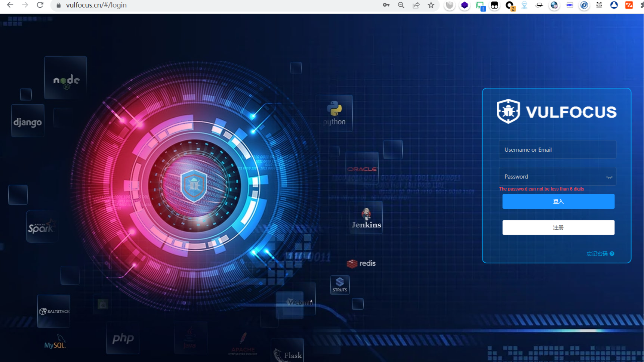Screen dimensions: 644x362
Task: Bookmark this page with the star icon
Action: [431, 5]
